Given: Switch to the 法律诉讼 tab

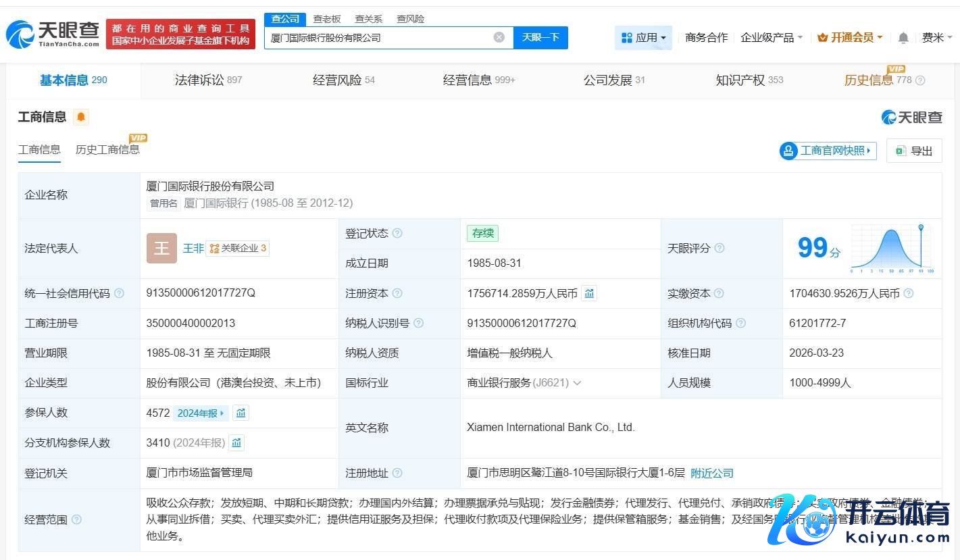Looking at the screenshot, I should [207, 80].
